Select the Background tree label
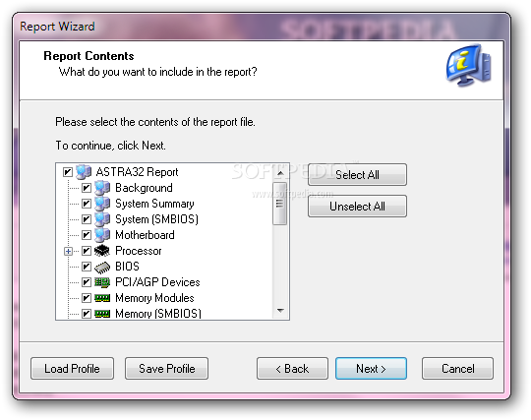The width and height of the screenshot is (531, 420). [x=144, y=188]
